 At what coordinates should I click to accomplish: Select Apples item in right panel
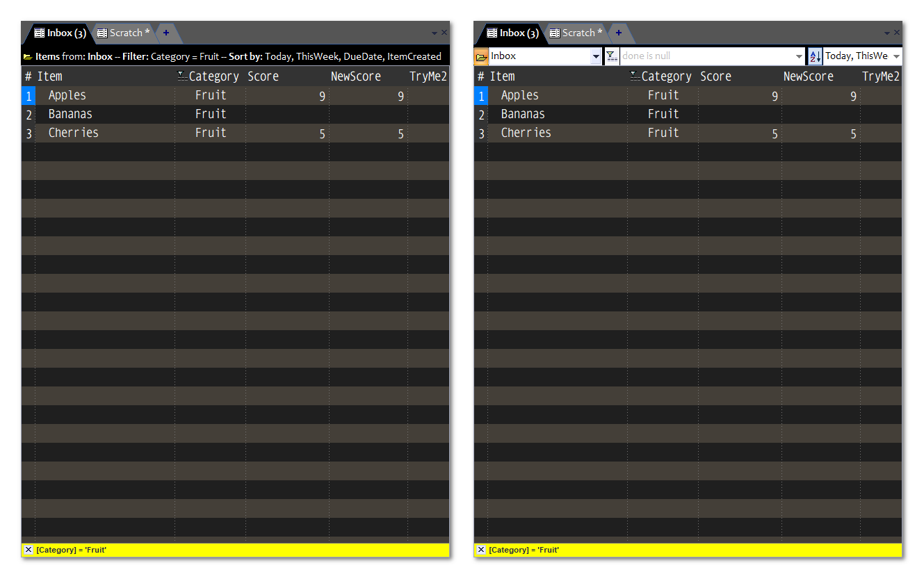tap(519, 96)
